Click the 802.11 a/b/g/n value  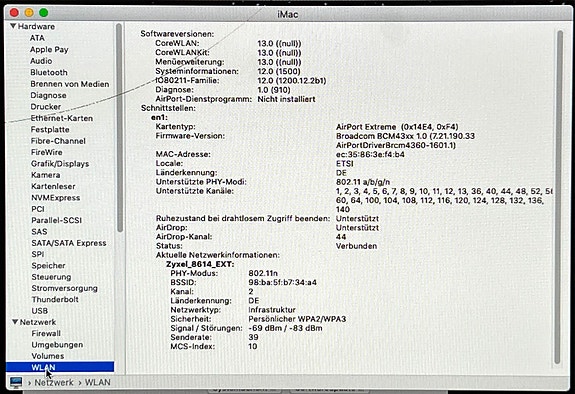click(x=363, y=182)
